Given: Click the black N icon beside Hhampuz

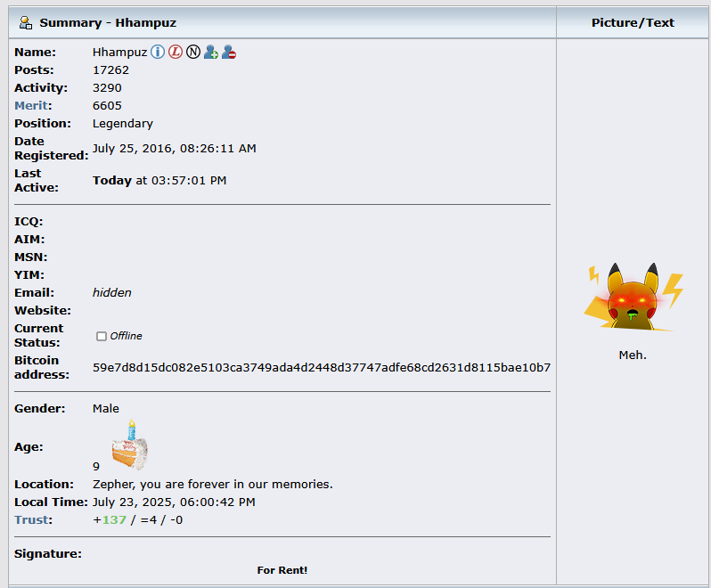Looking at the screenshot, I should tap(193, 53).
